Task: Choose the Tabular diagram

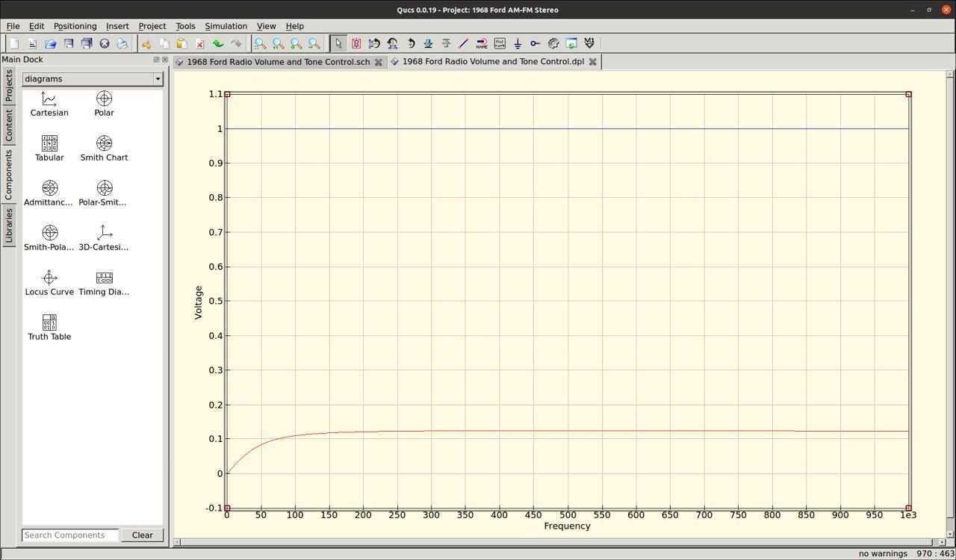Action: pos(49,148)
